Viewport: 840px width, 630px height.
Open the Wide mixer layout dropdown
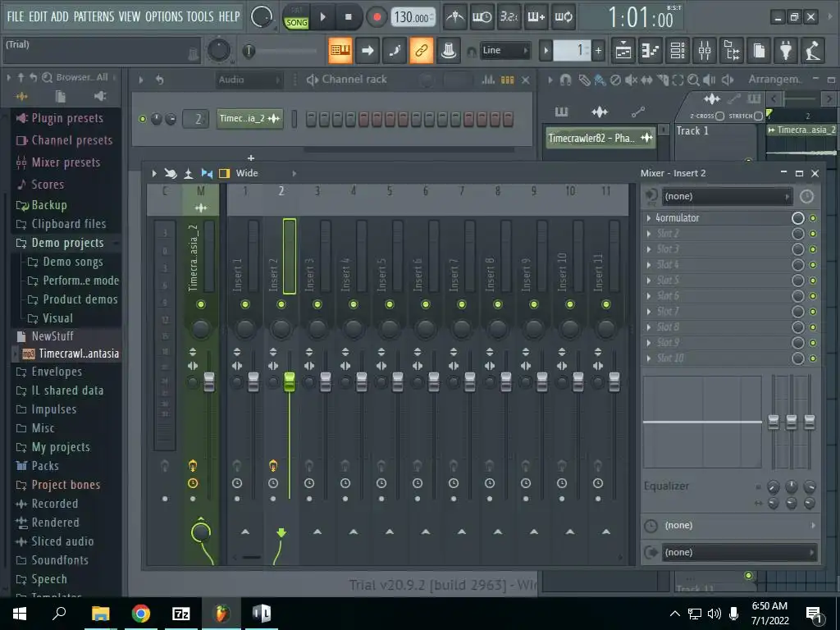(266, 173)
